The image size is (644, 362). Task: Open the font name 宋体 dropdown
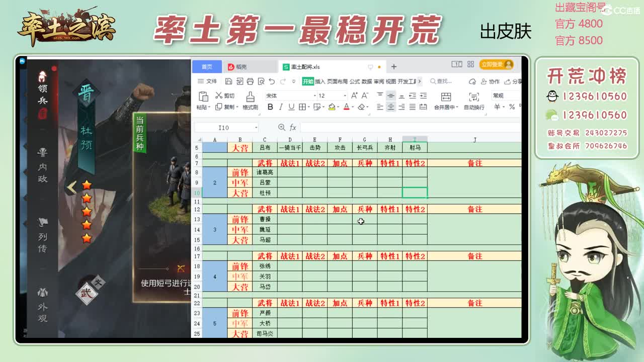(315, 96)
